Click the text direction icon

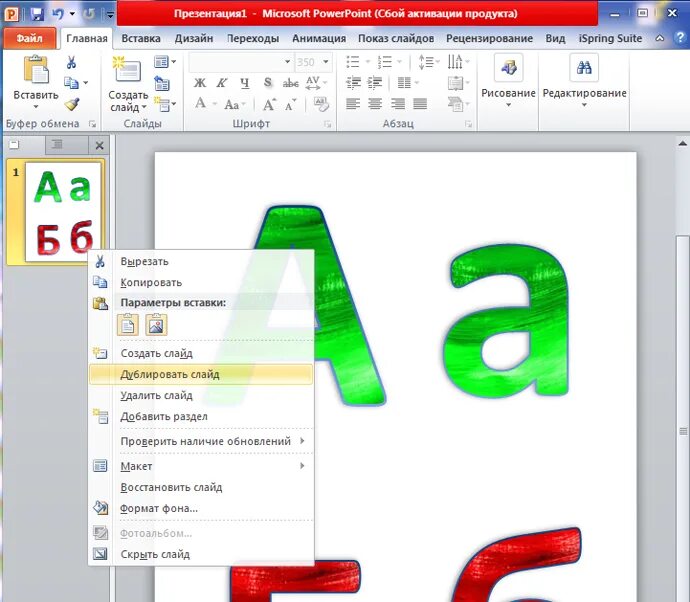(455, 62)
